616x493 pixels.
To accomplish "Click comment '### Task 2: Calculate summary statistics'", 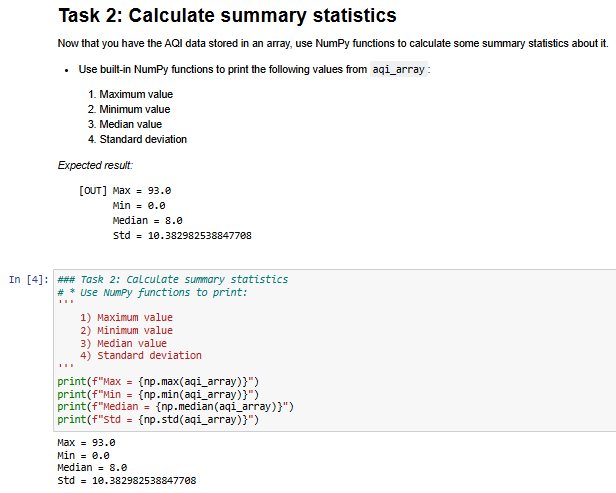I will pos(173,280).
